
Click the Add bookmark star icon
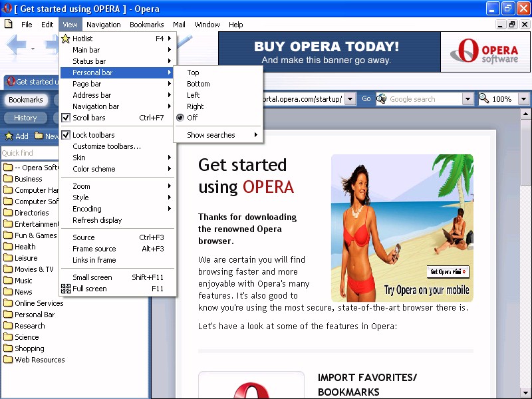pos(9,136)
